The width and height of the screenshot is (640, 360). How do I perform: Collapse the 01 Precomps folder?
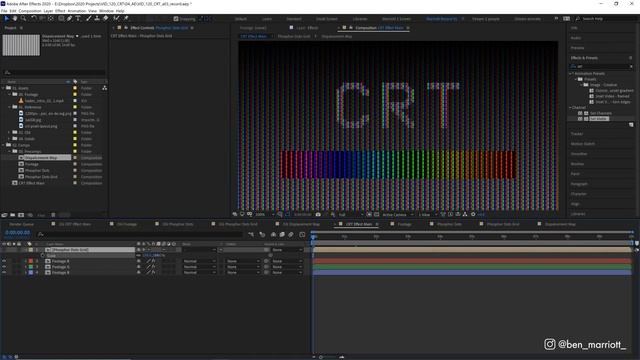tap(9, 151)
